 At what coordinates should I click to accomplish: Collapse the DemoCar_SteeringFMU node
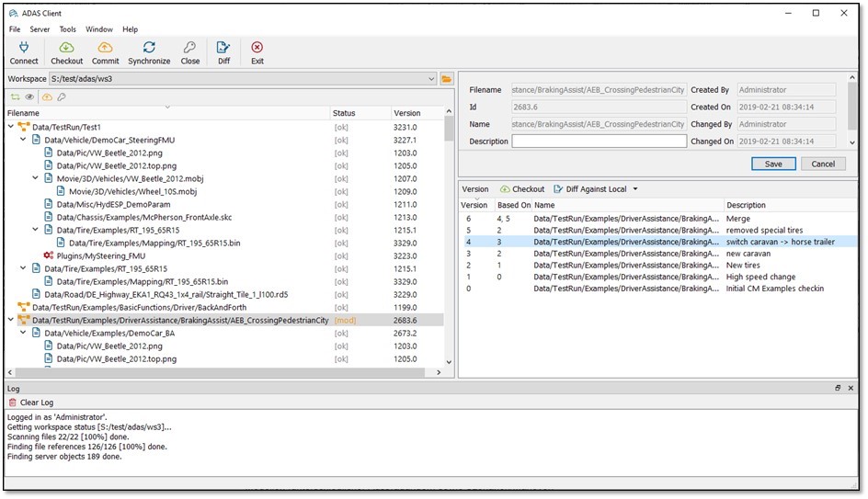click(x=23, y=140)
